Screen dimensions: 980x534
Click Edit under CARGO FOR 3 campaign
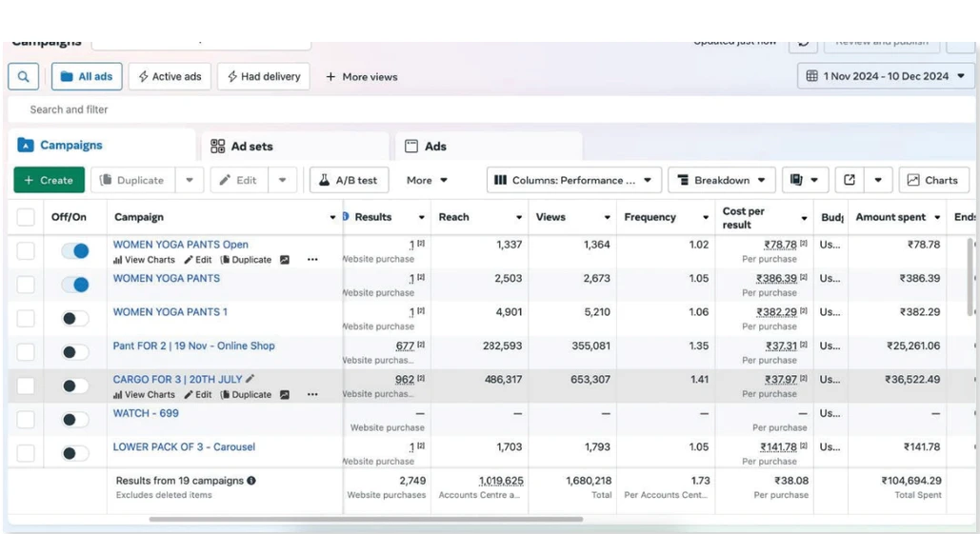tap(197, 395)
